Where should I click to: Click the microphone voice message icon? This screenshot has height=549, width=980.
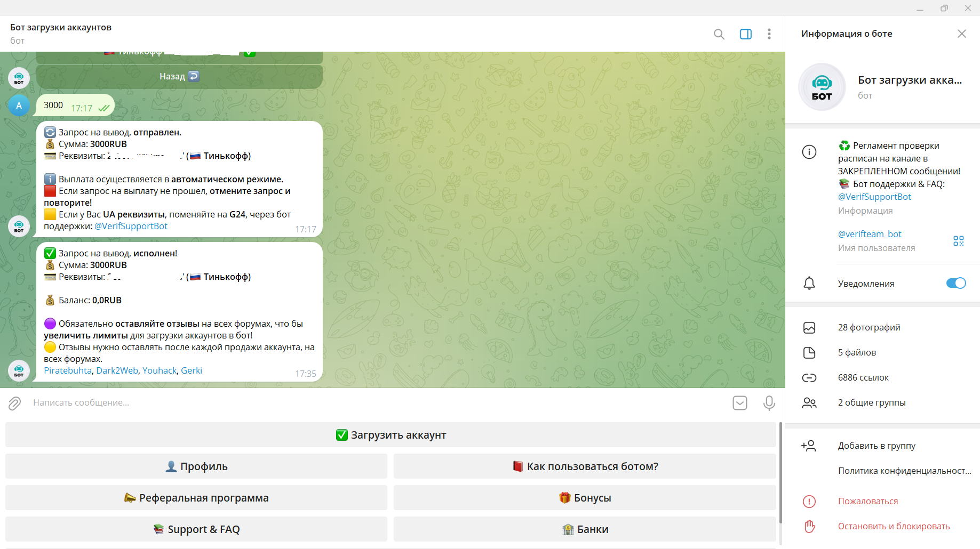(x=769, y=403)
